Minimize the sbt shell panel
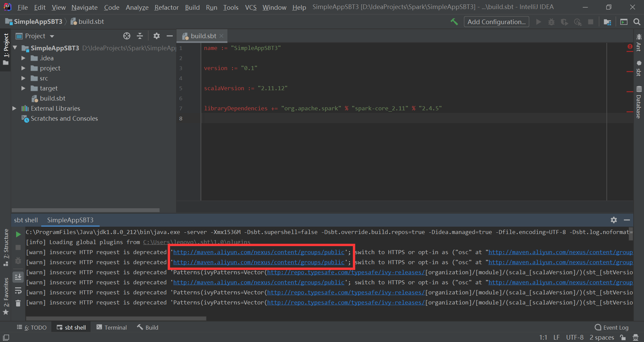This screenshot has height=342, width=644. (x=627, y=220)
